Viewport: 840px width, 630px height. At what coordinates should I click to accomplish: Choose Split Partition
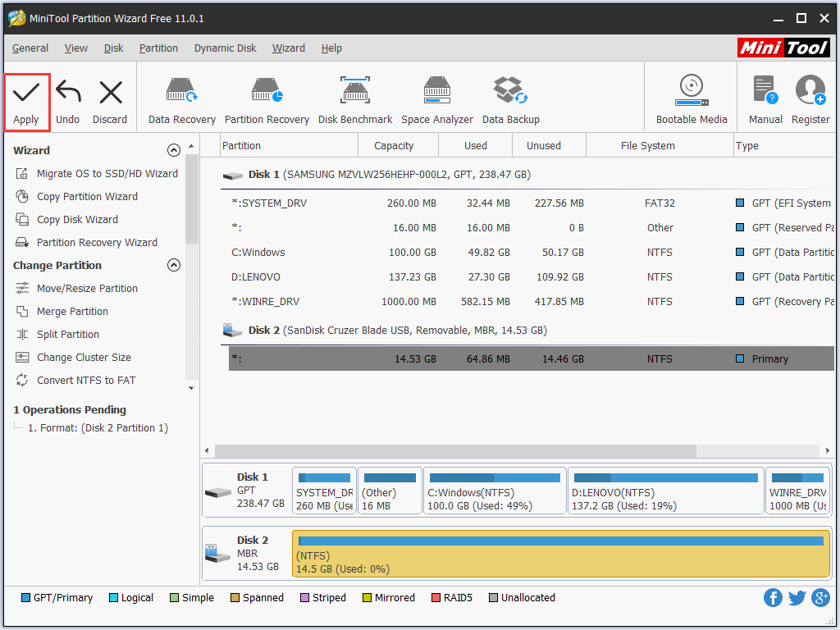tap(57, 335)
